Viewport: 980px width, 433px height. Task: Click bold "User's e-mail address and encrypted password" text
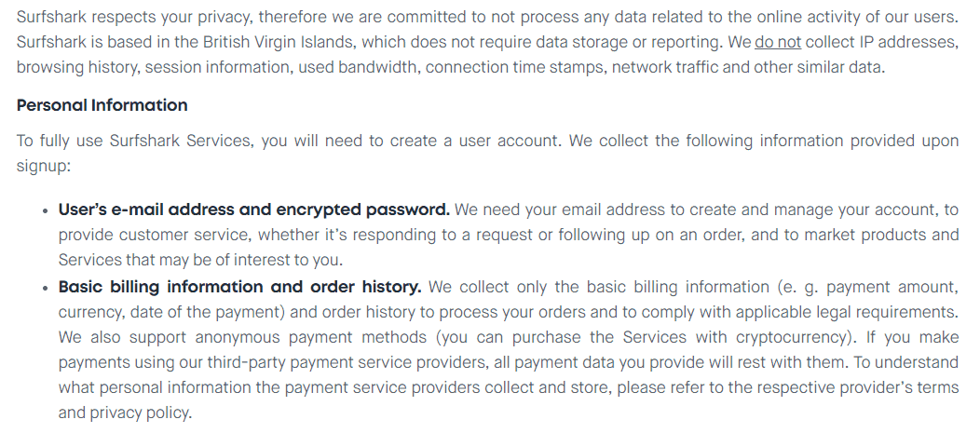pos(253,210)
